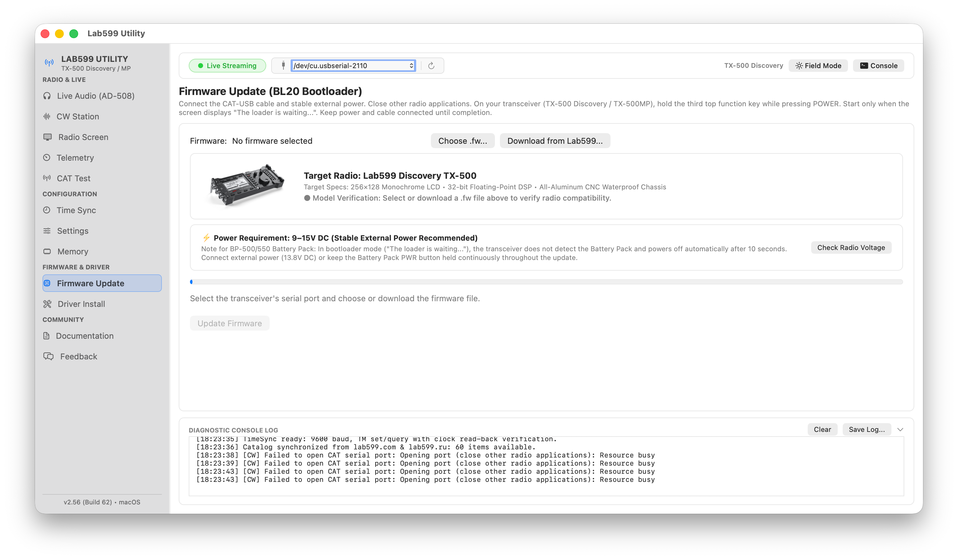The image size is (958, 560).
Task: Open the Driver Install page
Action: pyautogui.click(x=102, y=304)
